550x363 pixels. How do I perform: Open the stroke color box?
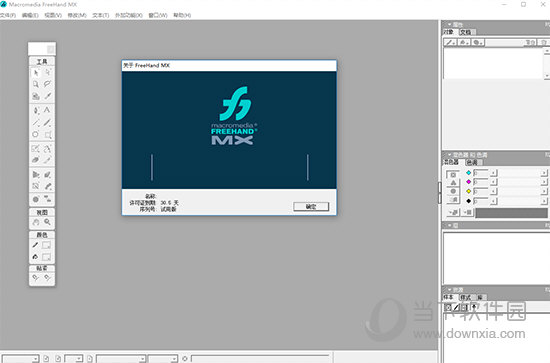[x=47, y=245]
